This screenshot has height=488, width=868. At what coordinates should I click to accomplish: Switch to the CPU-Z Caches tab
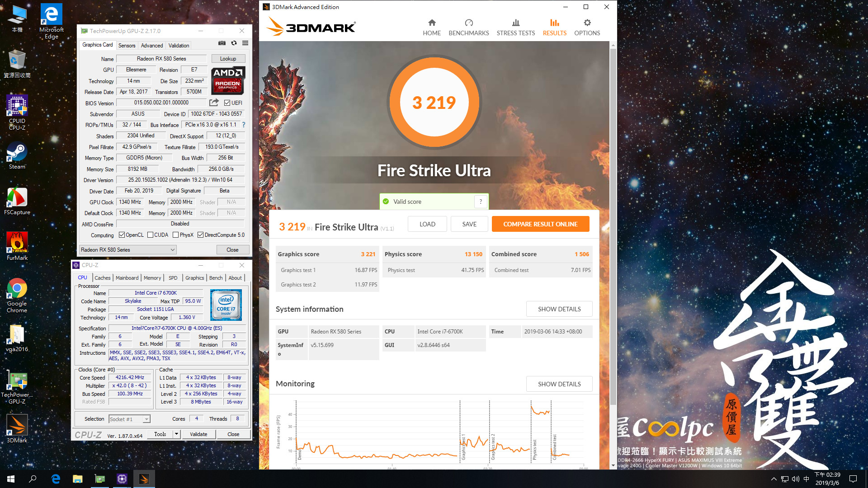click(x=102, y=278)
